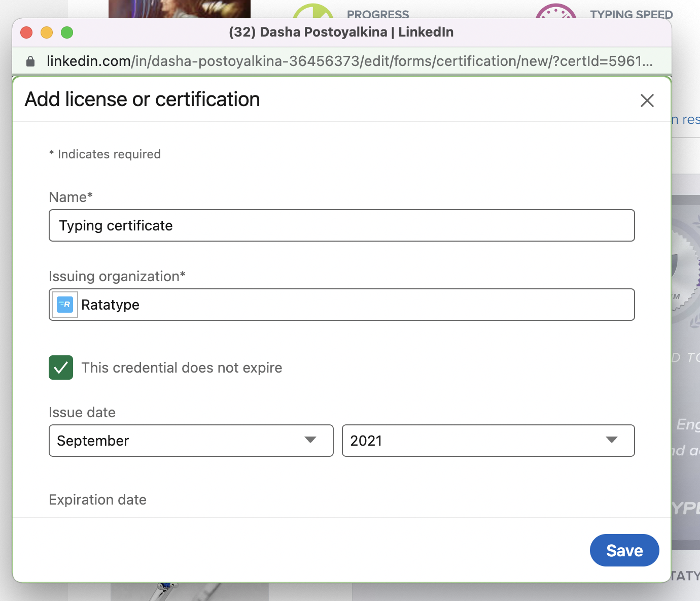Click the partially visible blue link at right
The width and height of the screenshot is (700, 601).
(x=686, y=120)
